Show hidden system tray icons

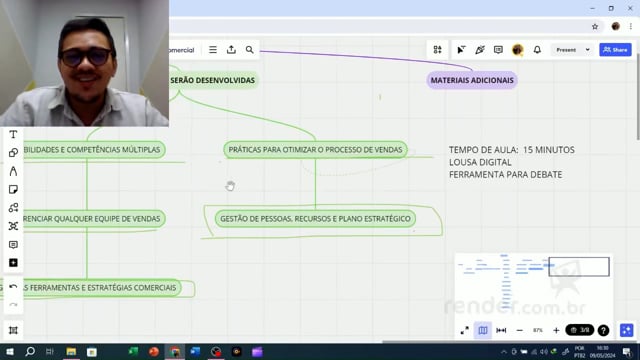(504, 351)
